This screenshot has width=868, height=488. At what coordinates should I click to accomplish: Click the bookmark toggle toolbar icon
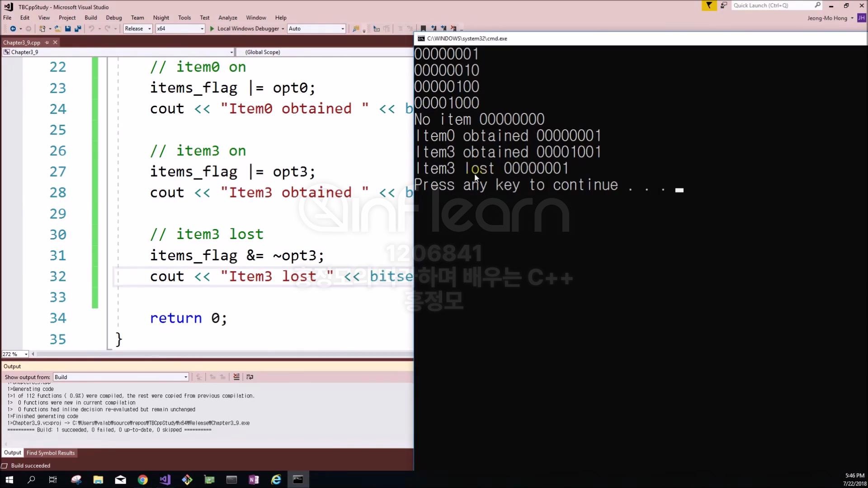click(x=423, y=28)
